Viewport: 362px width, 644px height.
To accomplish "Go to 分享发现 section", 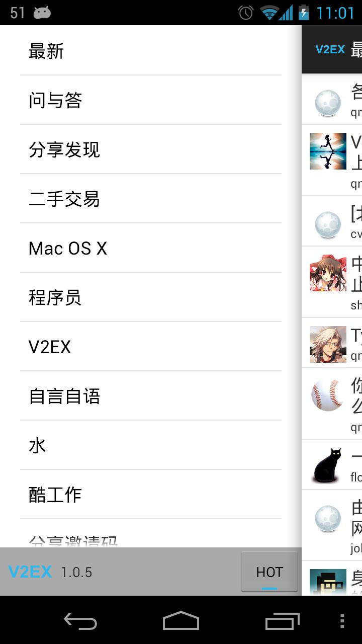I will click(151, 149).
